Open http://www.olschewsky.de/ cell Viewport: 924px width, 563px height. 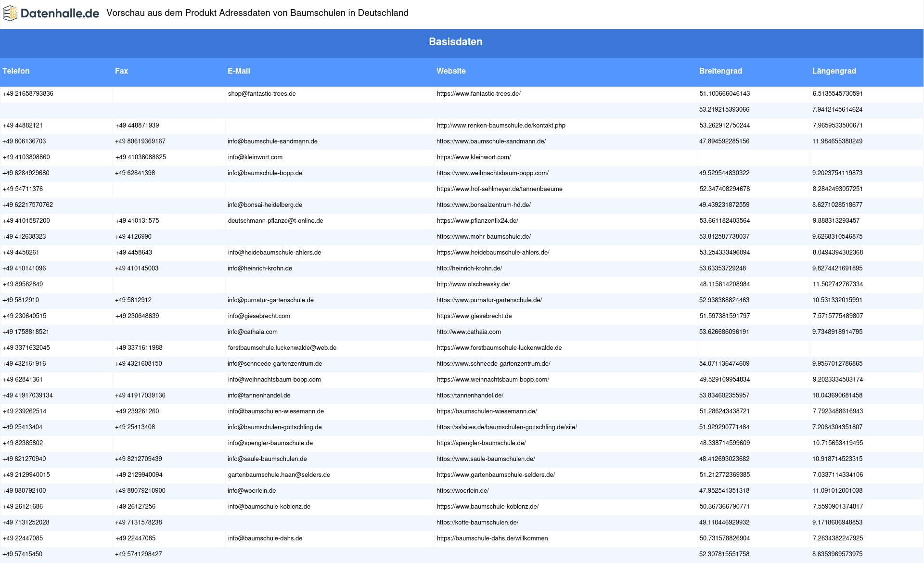point(474,284)
